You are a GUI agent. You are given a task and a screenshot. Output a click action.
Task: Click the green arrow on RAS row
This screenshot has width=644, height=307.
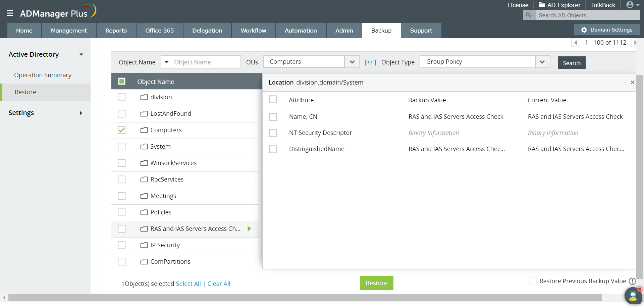point(249,229)
